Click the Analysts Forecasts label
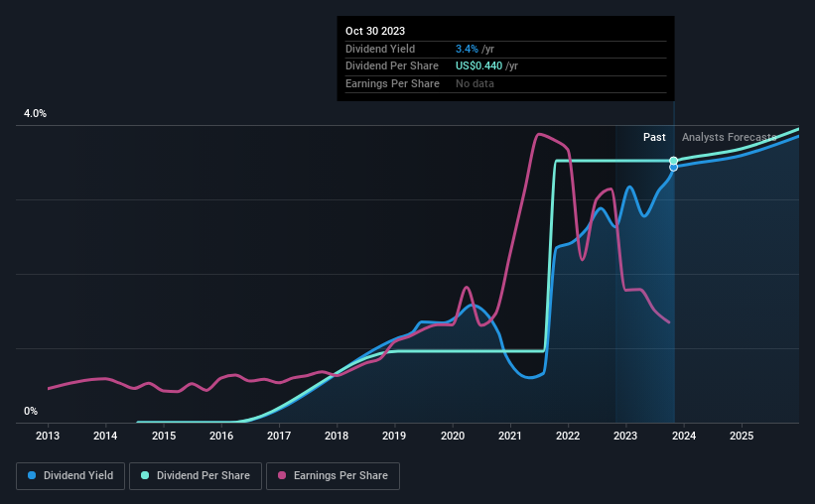 [730, 137]
